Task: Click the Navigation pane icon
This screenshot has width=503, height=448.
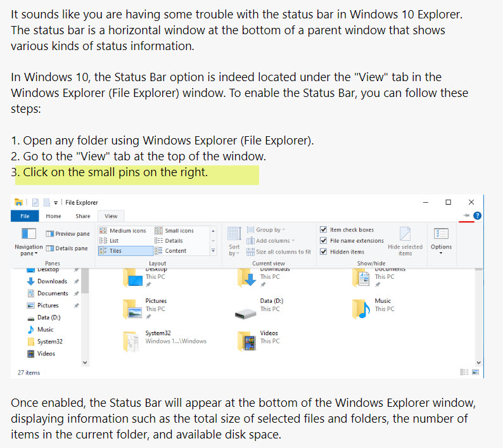Action: pos(29,234)
